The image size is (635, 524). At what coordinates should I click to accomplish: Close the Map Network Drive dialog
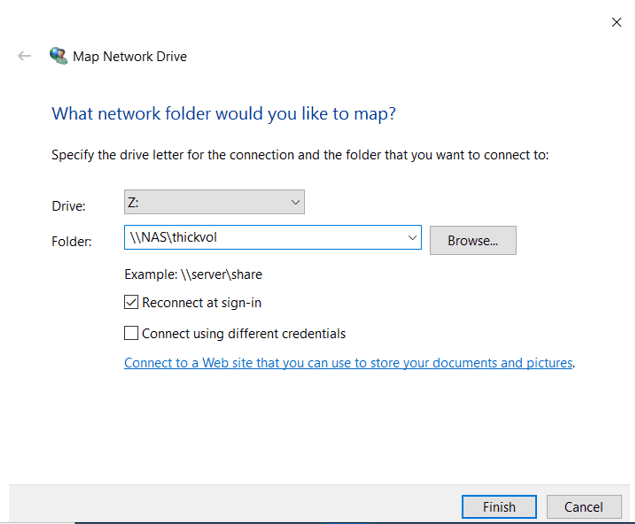coord(616,22)
